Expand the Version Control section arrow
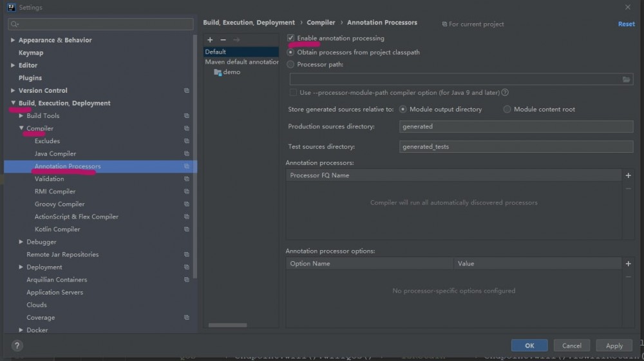644x361 pixels. [13, 90]
